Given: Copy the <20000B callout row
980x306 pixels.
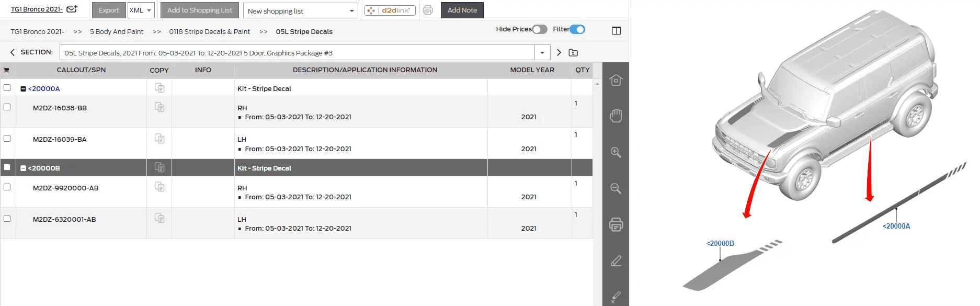Looking at the screenshot, I should 159,167.
